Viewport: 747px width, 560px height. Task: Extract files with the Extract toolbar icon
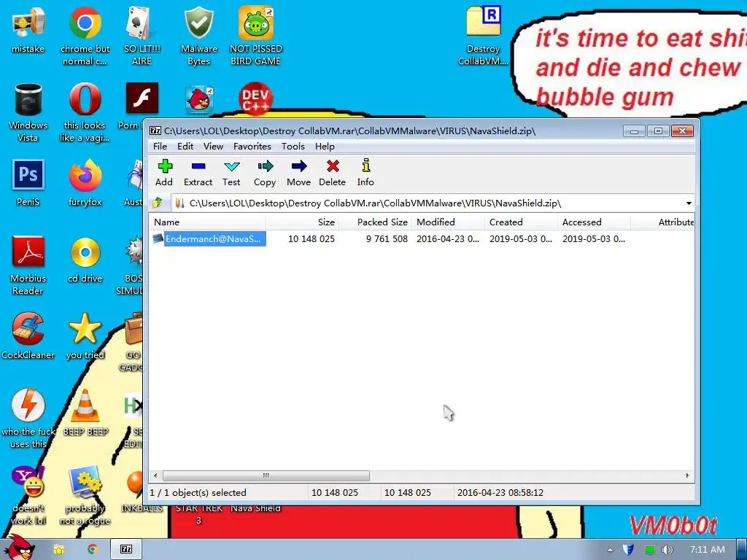[x=198, y=172]
